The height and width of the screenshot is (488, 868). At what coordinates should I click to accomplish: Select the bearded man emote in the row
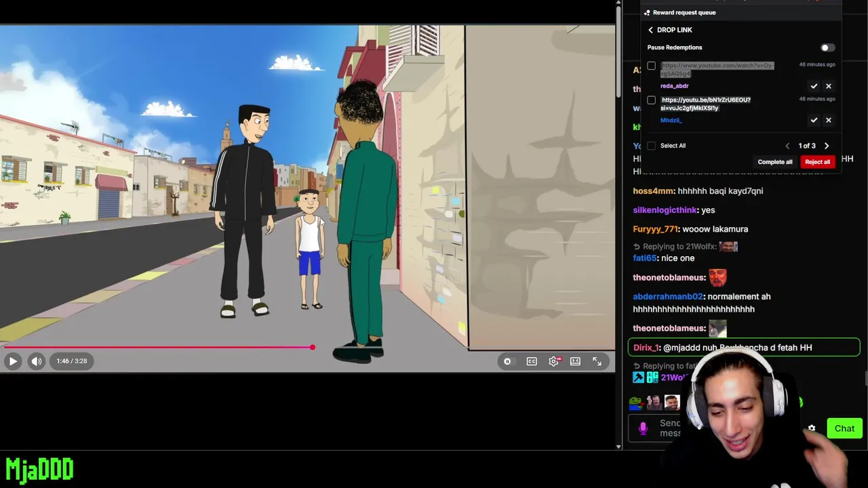pyautogui.click(x=672, y=403)
